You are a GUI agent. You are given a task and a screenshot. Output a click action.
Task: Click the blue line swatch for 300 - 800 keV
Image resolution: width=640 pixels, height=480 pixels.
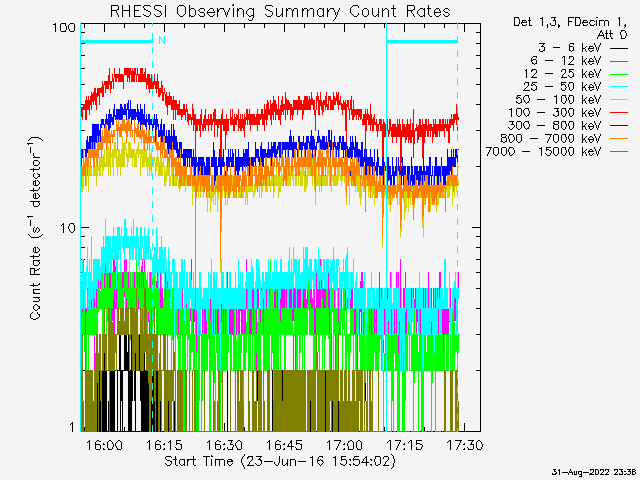click(619, 126)
